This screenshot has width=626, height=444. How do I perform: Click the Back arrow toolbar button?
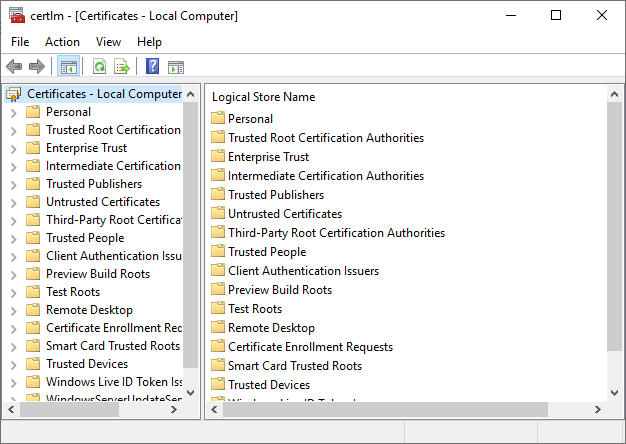[14, 67]
